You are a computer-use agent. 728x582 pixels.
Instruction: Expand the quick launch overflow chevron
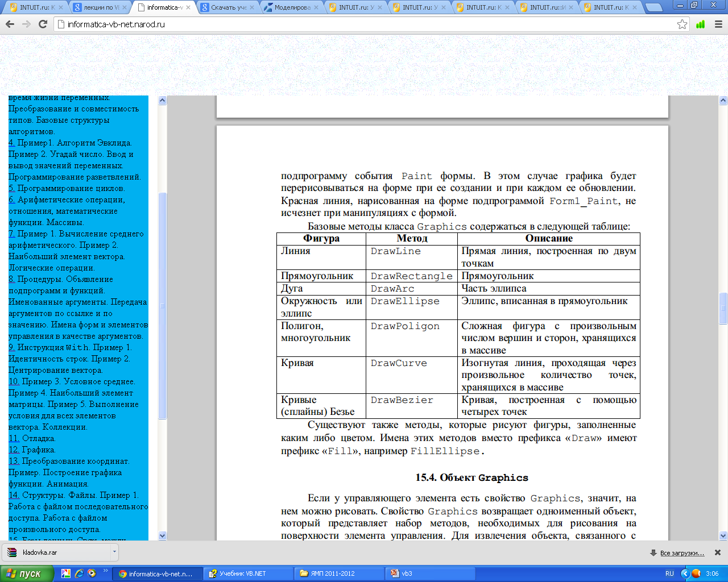106,571
